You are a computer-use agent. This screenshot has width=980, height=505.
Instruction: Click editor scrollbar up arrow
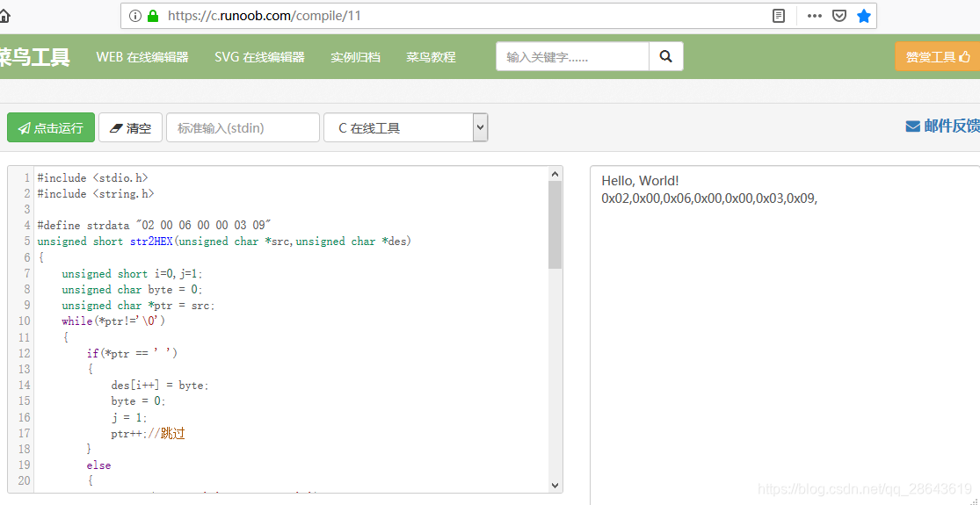point(555,174)
